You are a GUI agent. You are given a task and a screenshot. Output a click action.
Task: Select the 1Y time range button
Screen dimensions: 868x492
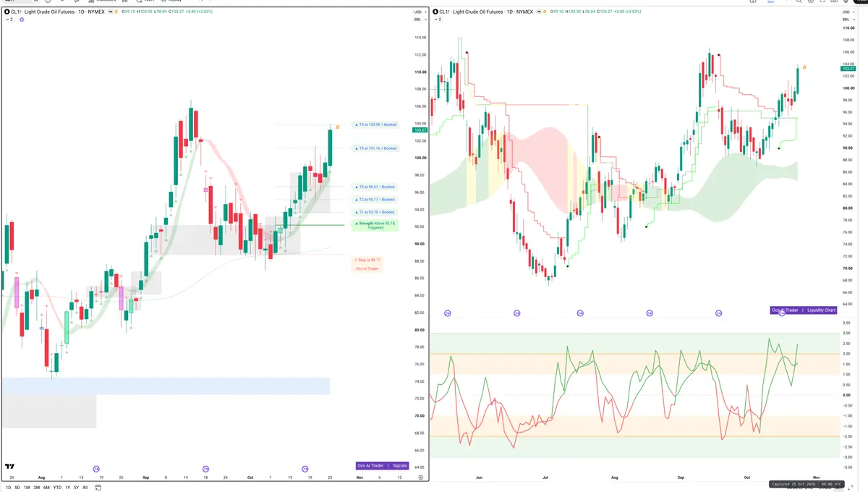(67, 488)
